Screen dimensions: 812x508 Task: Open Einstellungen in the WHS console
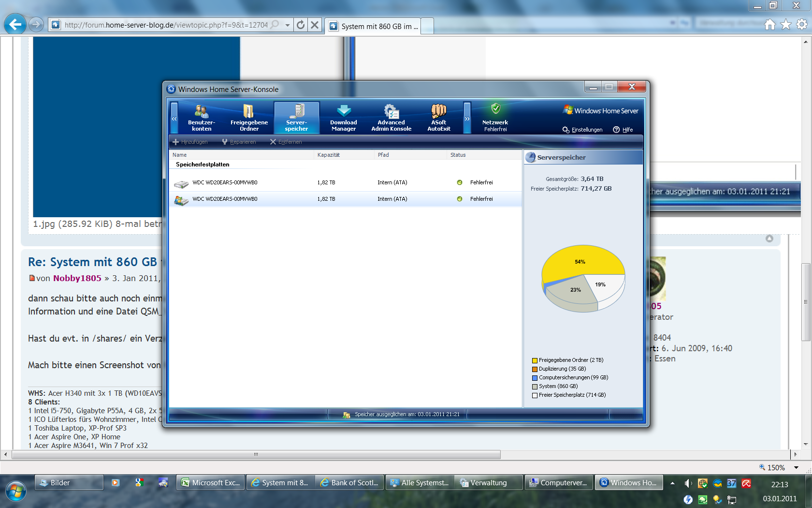tap(582, 130)
